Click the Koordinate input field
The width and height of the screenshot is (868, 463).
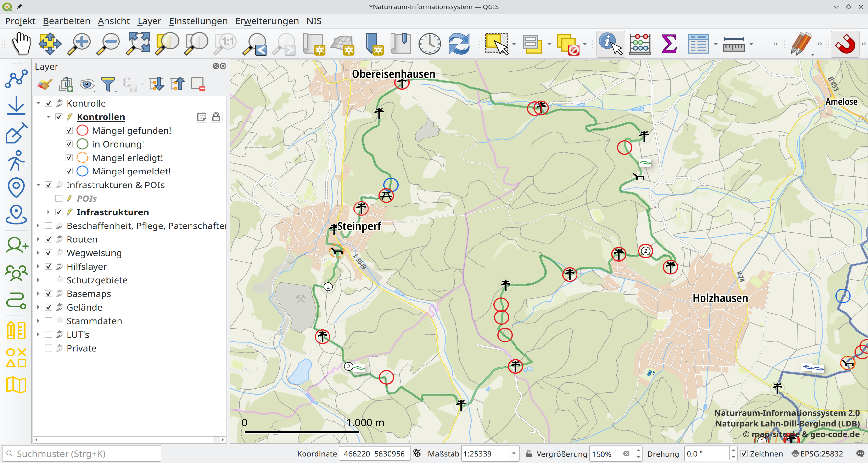click(x=374, y=454)
